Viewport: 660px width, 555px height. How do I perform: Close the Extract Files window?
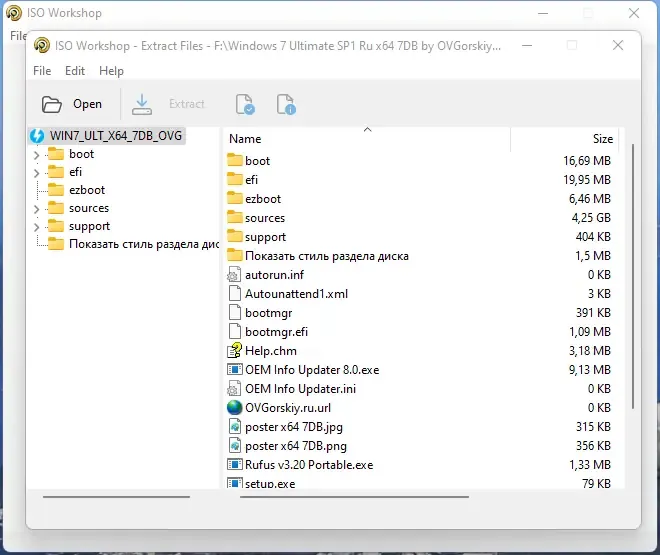click(618, 45)
